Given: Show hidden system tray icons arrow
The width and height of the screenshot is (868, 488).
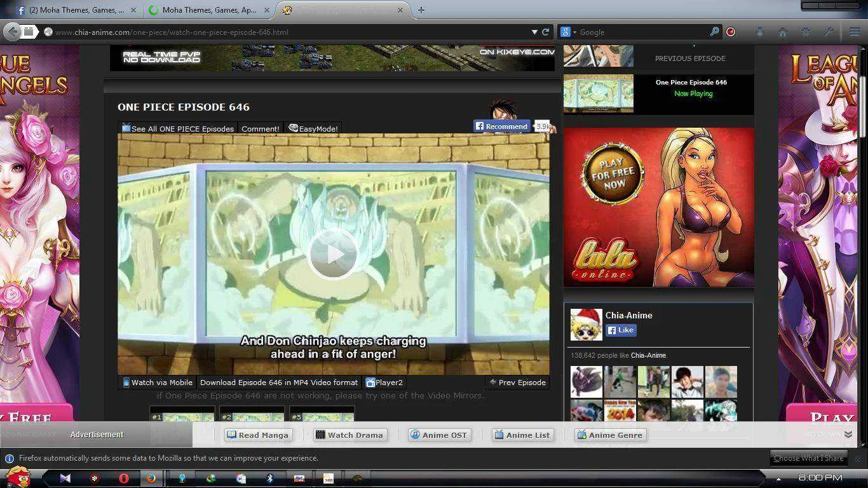Looking at the screenshot, I should pos(778,478).
